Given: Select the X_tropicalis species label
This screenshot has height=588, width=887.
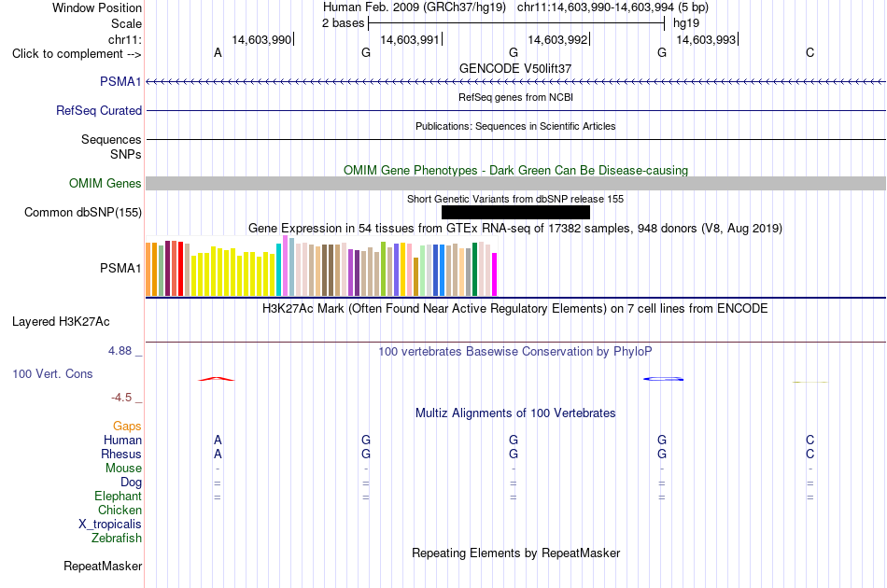Looking at the screenshot, I should pyautogui.click(x=110, y=525).
